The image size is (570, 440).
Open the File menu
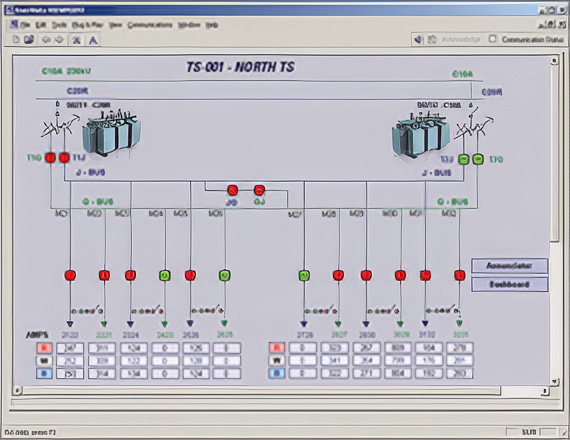click(25, 25)
